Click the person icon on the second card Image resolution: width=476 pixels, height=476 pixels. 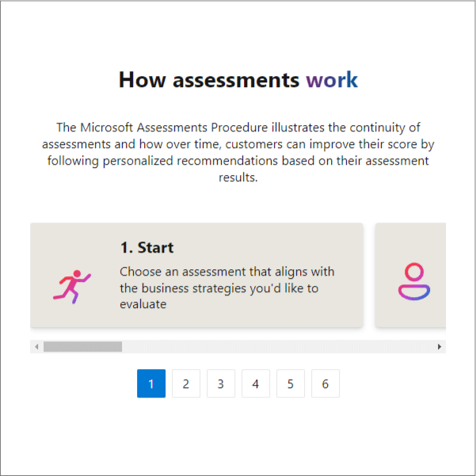(413, 282)
